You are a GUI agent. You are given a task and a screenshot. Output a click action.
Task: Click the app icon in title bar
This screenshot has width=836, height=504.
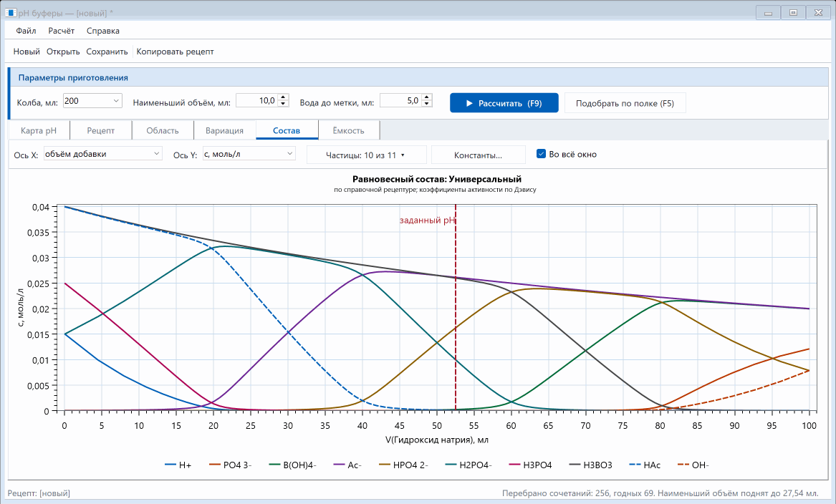tap(10, 13)
